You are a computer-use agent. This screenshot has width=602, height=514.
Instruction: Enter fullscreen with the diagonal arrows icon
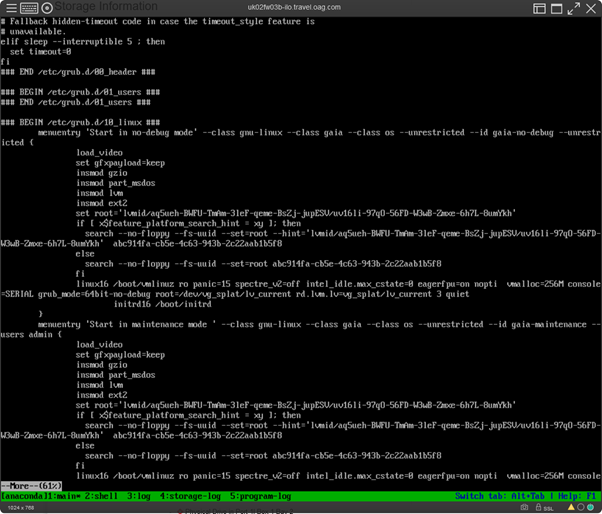point(574,8)
